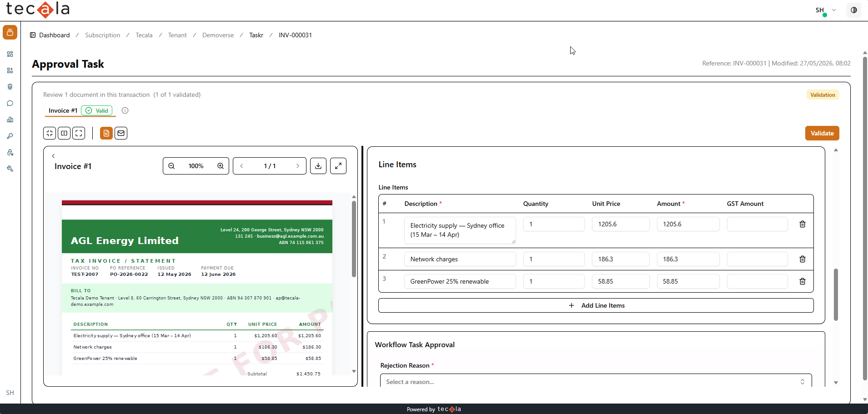Open the key icon in sidebar
This screenshot has width=868, height=414.
(x=10, y=136)
